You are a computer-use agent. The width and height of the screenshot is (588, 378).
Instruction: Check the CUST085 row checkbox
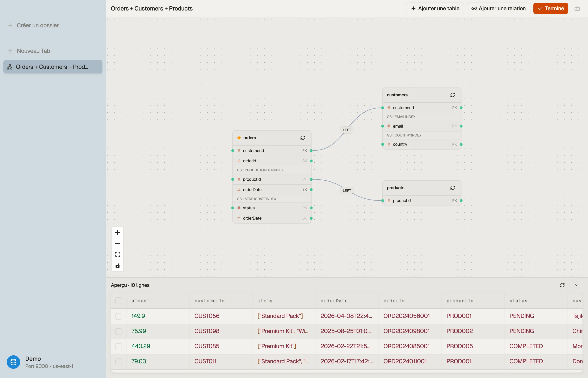pos(118,346)
